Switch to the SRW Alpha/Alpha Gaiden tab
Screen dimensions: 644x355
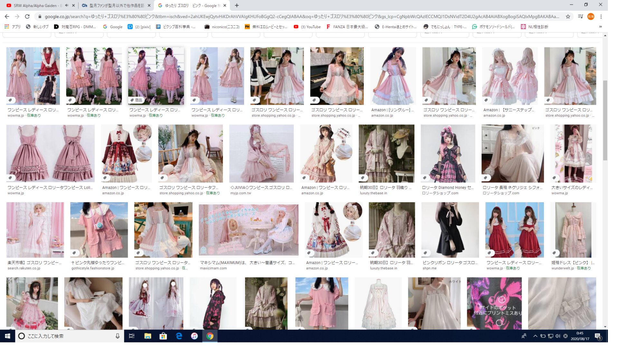[x=35, y=5]
